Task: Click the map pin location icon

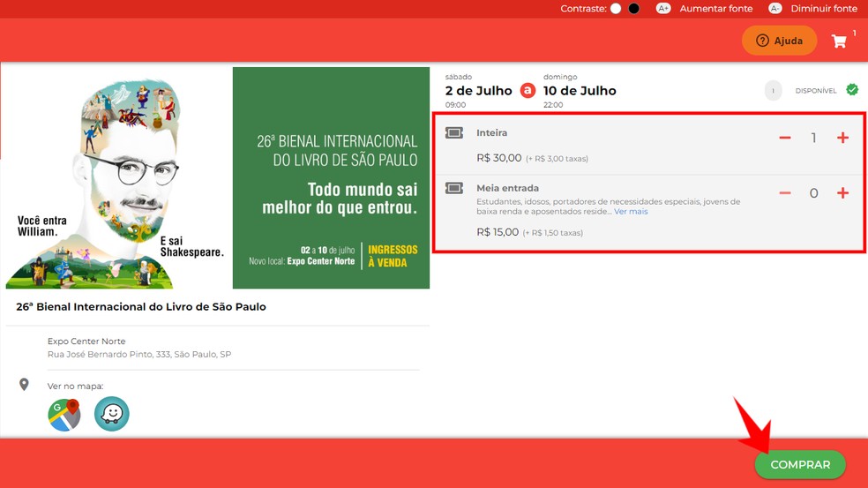Action: pos(24,385)
